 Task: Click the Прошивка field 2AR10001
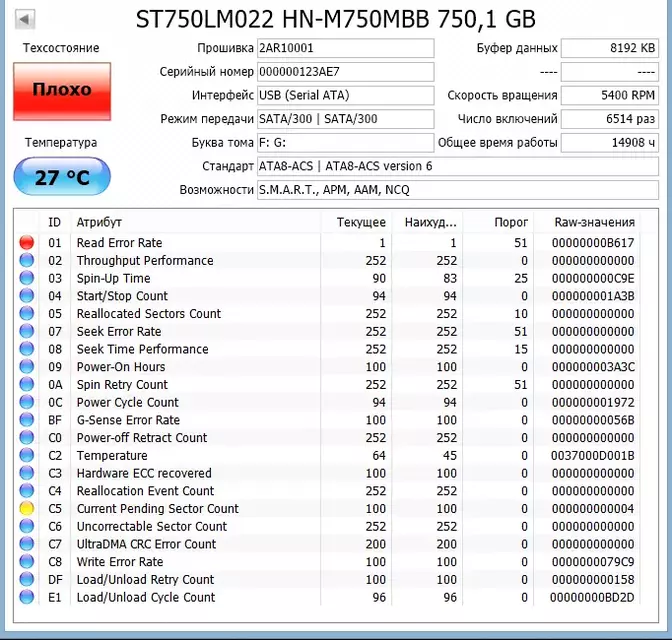[x=345, y=48]
